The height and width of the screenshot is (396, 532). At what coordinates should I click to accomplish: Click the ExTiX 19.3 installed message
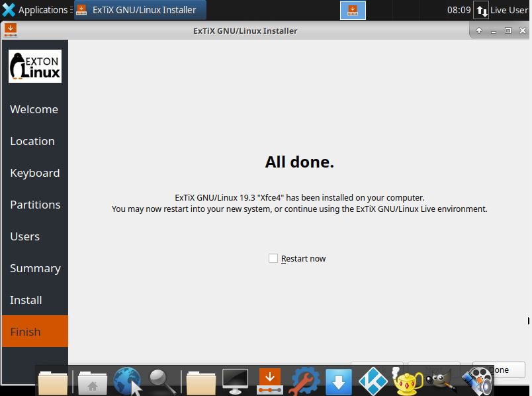[299, 197]
